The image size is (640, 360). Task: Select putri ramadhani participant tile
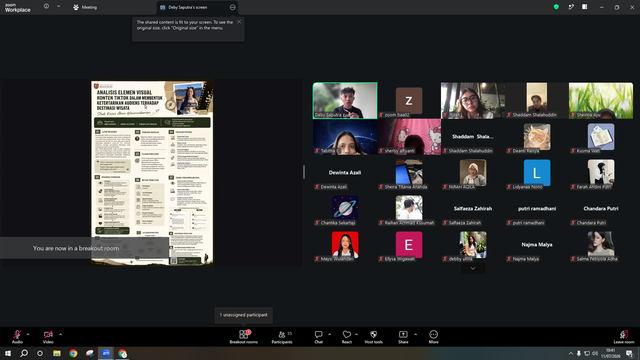[x=537, y=209]
